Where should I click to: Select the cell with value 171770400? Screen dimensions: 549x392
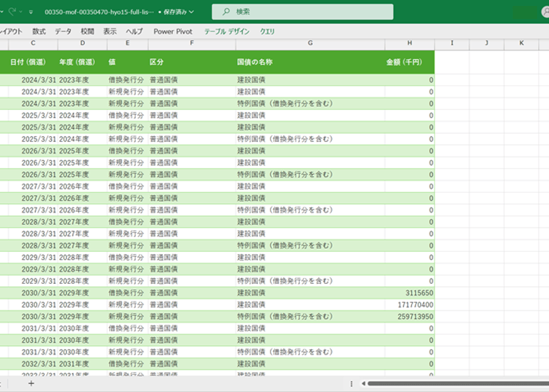click(409, 305)
